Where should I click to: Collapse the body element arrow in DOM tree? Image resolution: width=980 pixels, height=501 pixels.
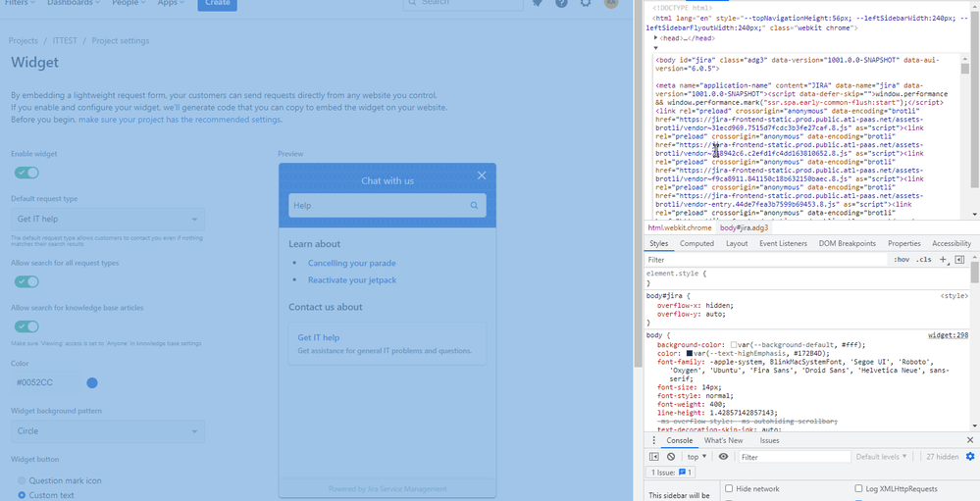(655, 48)
